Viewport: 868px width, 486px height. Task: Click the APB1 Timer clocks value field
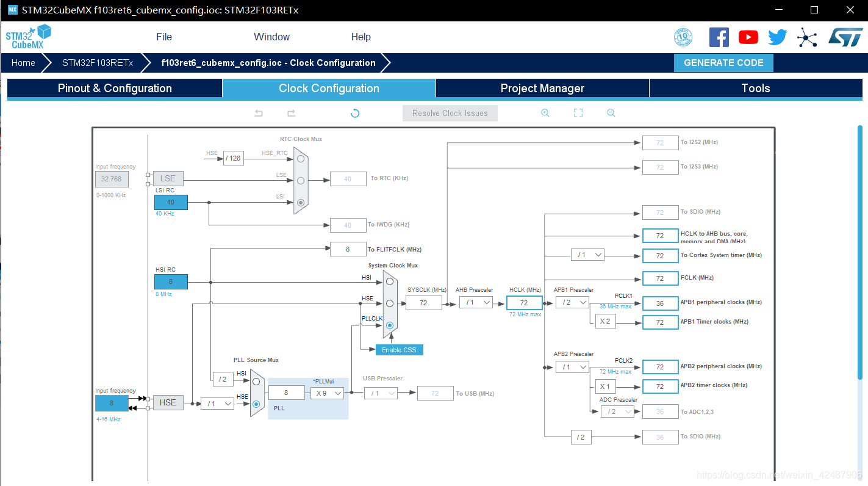(x=660, y=322)
